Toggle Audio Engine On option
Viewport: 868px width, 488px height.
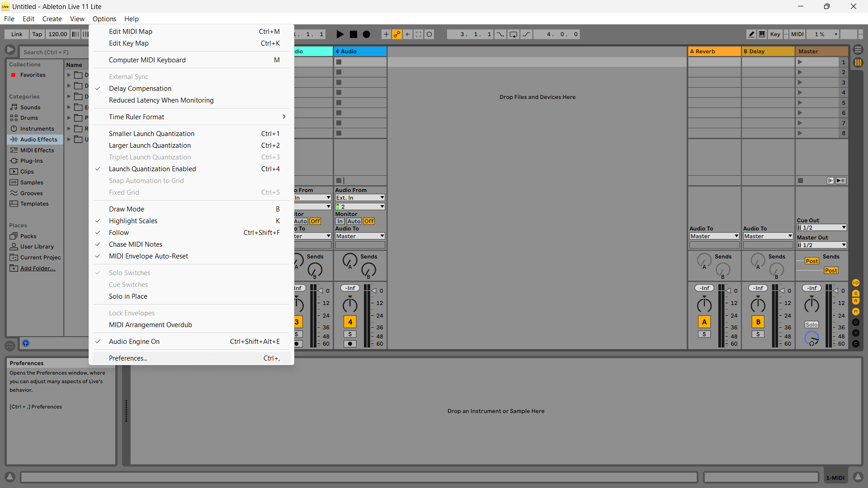134,342
